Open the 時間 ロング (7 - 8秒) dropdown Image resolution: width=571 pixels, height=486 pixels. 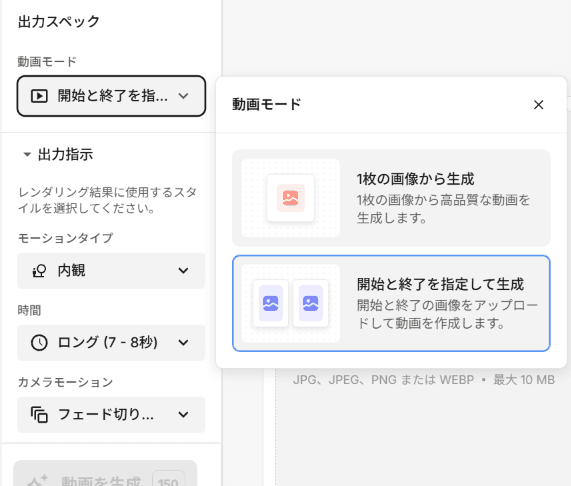tap(111, 343)
